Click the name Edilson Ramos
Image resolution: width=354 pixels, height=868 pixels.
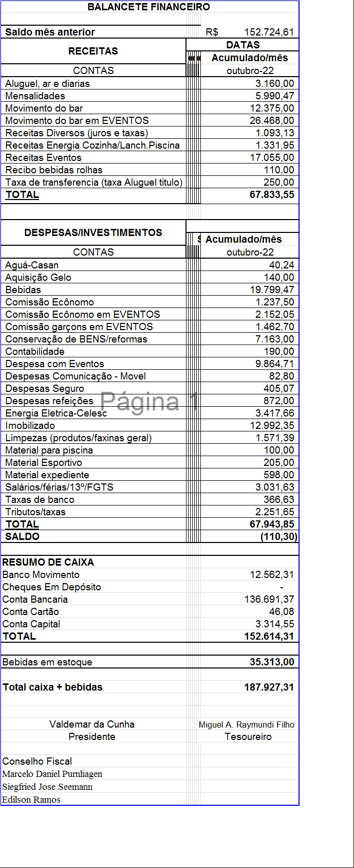[x=31, y=800]
